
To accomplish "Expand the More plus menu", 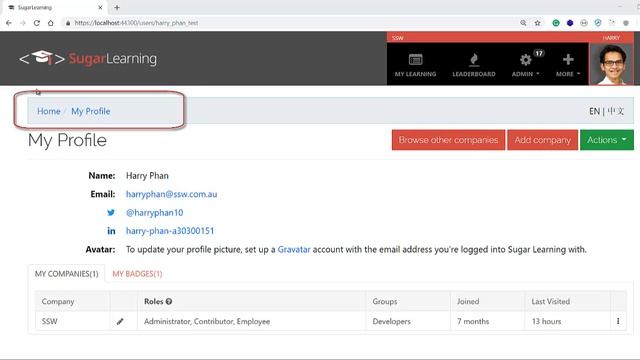I will pos(568,64).
